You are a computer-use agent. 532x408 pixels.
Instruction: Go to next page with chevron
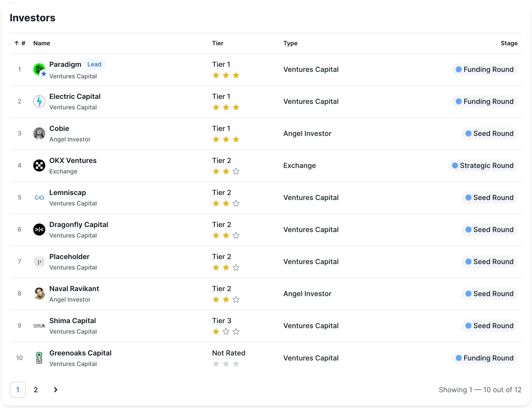[55, 390]
